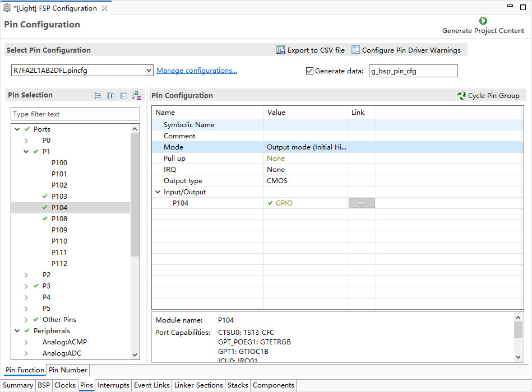532x392 pixels.
Task: Click Generate Project Content button label
Action: point(483,31)
